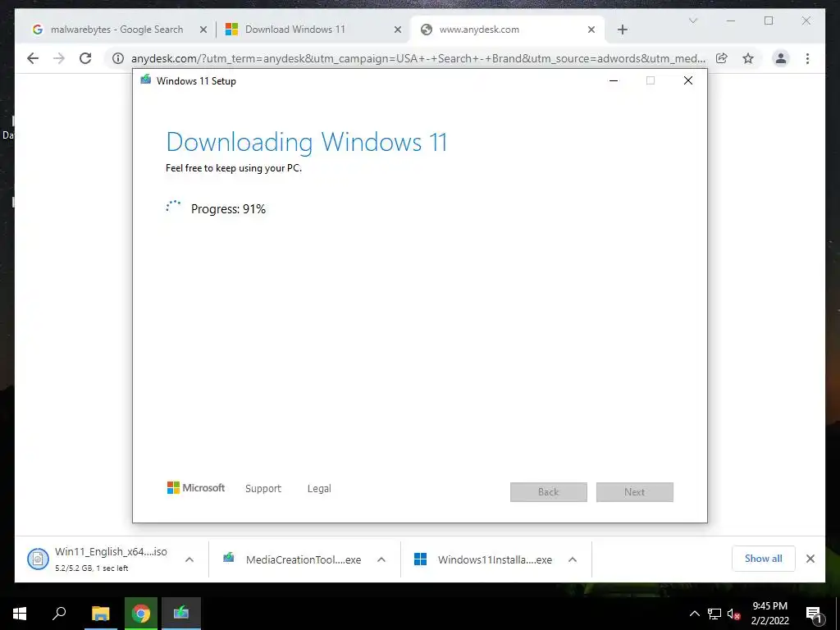
Task: Open network status tray icon
Action: click(714, 614)
